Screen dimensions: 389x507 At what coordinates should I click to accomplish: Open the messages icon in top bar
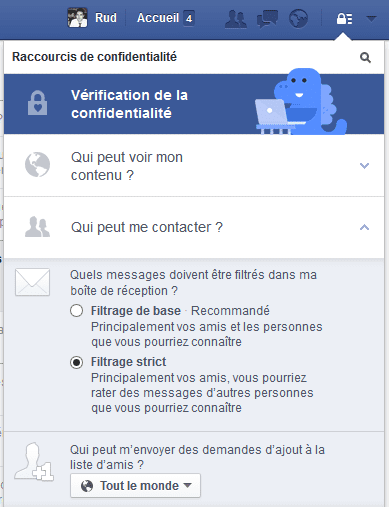[x=267, y=19]
